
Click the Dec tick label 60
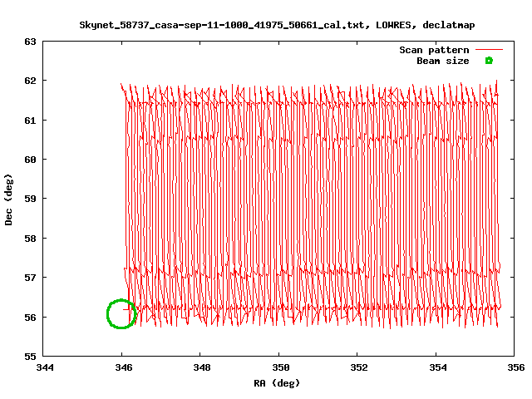30,160
